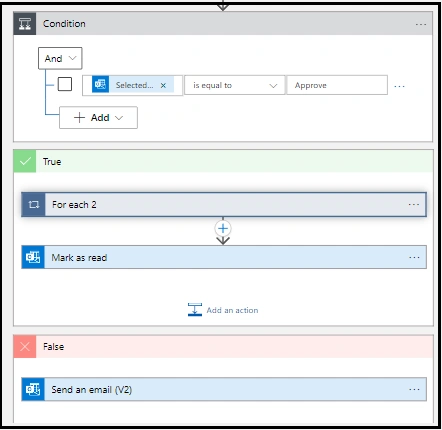Click the Outlook icon on Selected token
Image resolution: width=442 pixels, height=430 pixels.
[x=100, y=85]
